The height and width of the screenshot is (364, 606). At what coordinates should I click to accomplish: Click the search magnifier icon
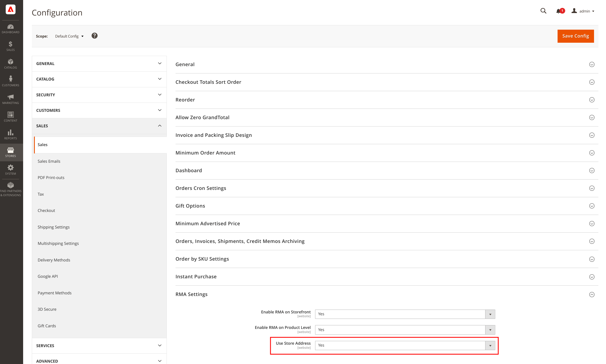[x=543, y=11]
